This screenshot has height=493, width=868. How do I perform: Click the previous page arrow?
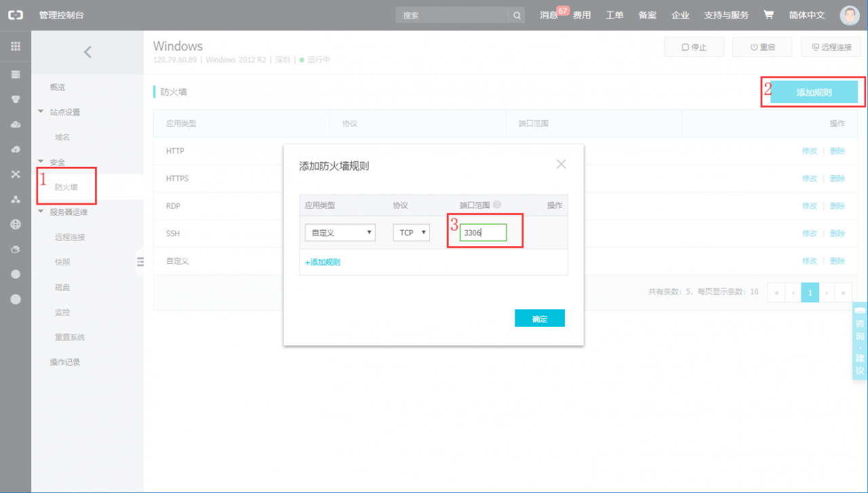793,292
